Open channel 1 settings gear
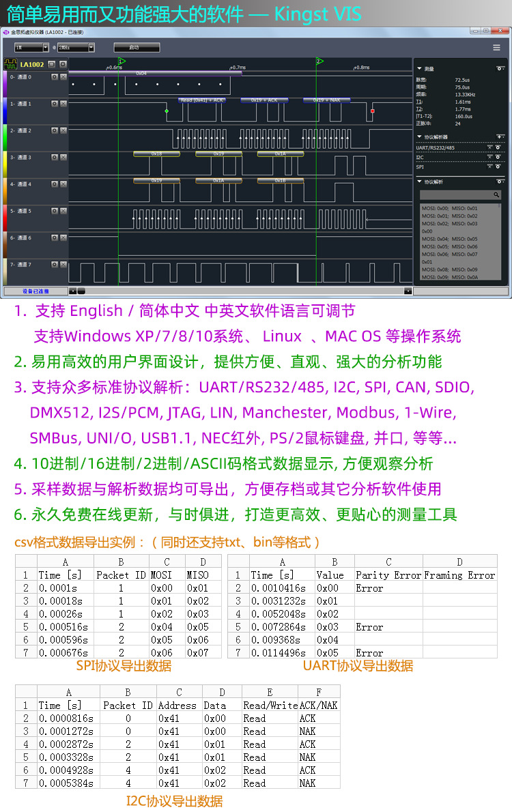The image size is (512, 812). 55,104
